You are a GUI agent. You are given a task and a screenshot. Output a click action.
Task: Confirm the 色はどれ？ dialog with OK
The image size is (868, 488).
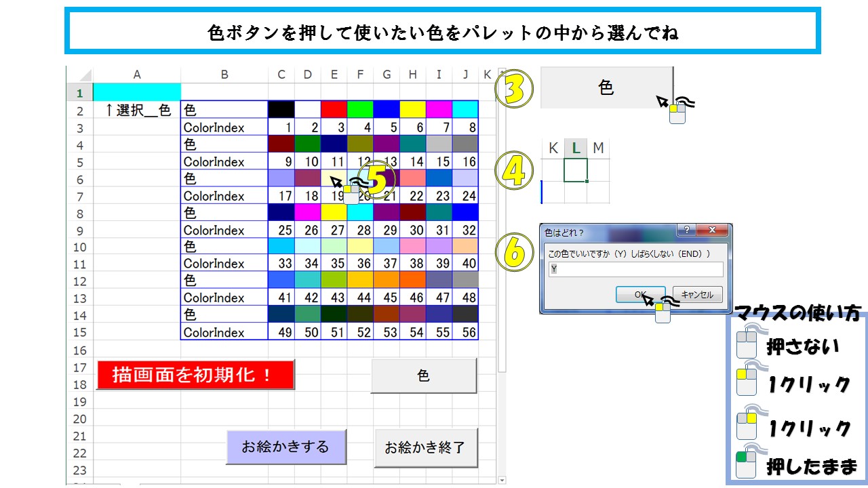(x=641, y=294)
